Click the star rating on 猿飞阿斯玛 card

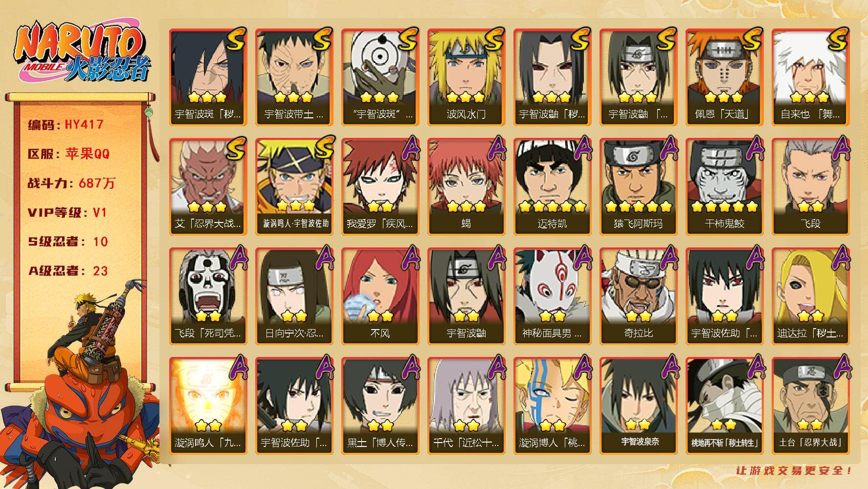tap(638, 206)
